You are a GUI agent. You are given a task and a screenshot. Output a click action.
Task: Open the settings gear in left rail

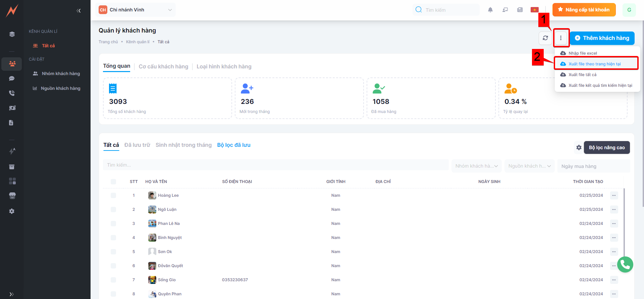click(12, 211)
